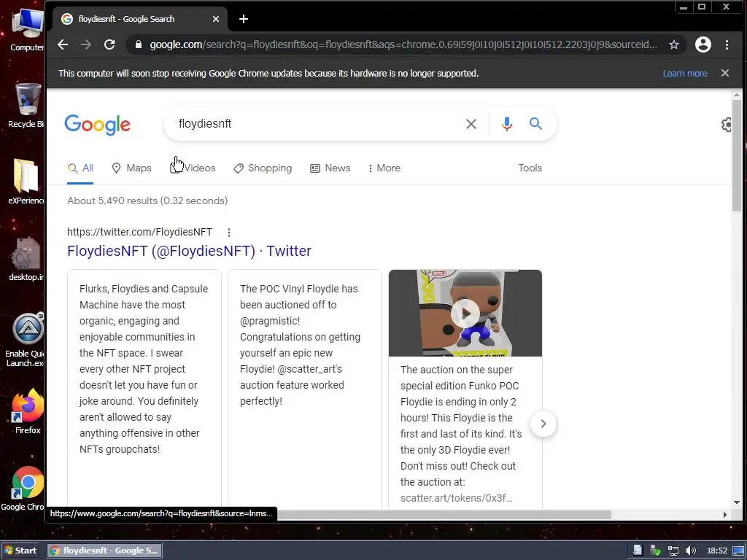
Task: Open the scatter.art/tokens link
Action: [x=457, y=498]
